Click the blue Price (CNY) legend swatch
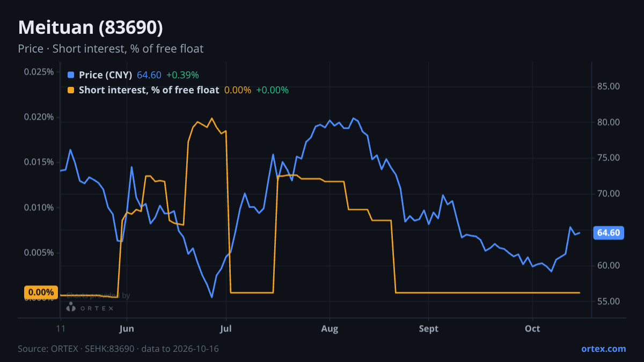 coord(71,75)
